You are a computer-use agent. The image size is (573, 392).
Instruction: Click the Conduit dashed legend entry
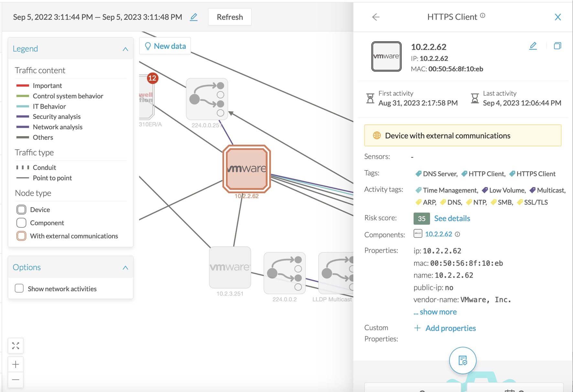(x=36, y=168)
